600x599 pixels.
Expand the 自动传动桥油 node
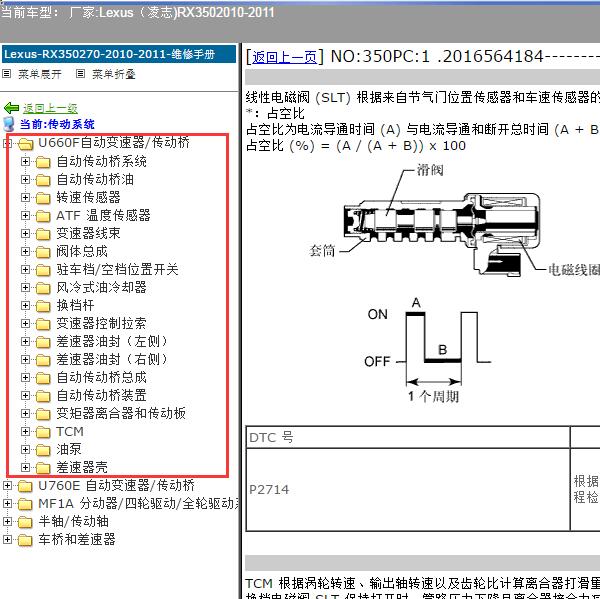(x=25, y=180)
